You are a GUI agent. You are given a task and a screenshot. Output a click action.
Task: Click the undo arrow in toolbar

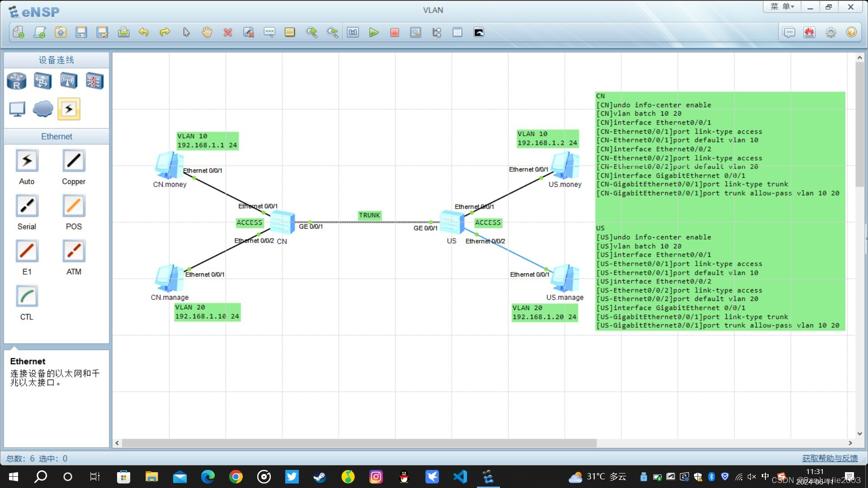click(144, 33)
